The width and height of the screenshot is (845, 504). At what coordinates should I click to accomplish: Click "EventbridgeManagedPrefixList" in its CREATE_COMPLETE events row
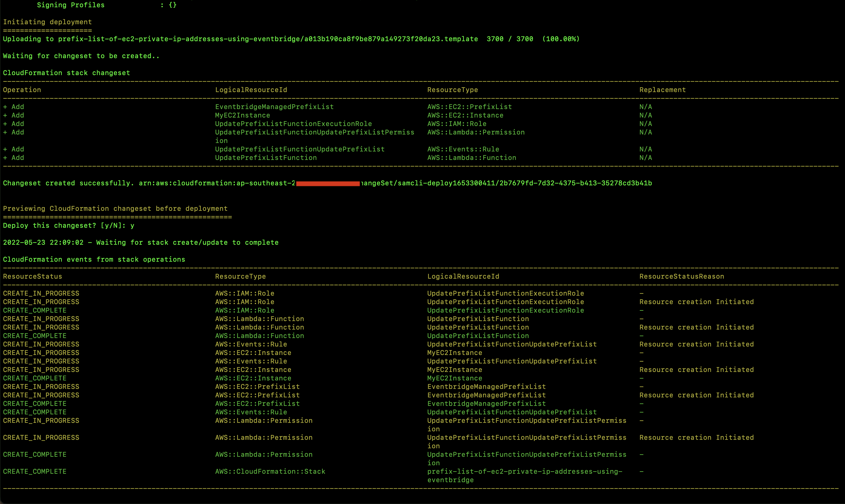pos(486,404)
